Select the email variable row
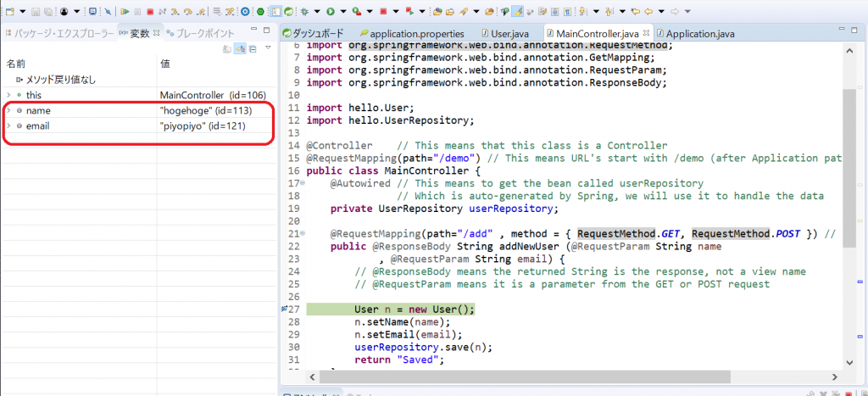This screenshot has width=868, height=396. pos(85,127)
